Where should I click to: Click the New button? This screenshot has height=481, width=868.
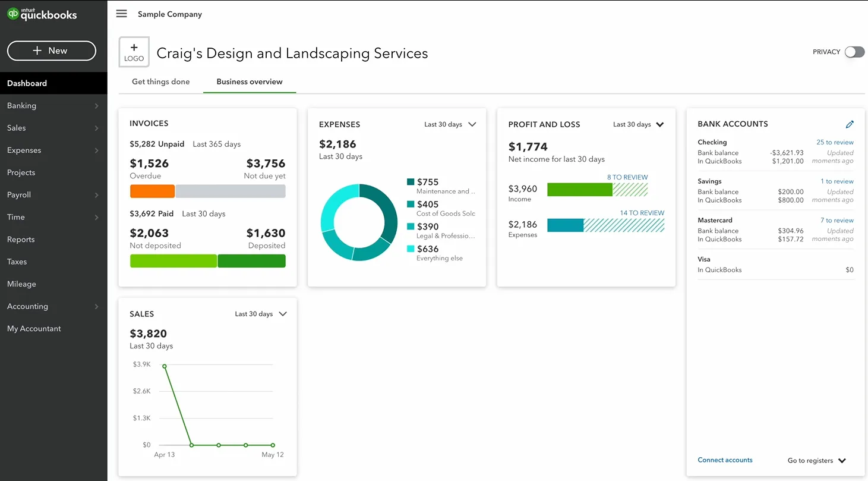[x=52, y=51]
